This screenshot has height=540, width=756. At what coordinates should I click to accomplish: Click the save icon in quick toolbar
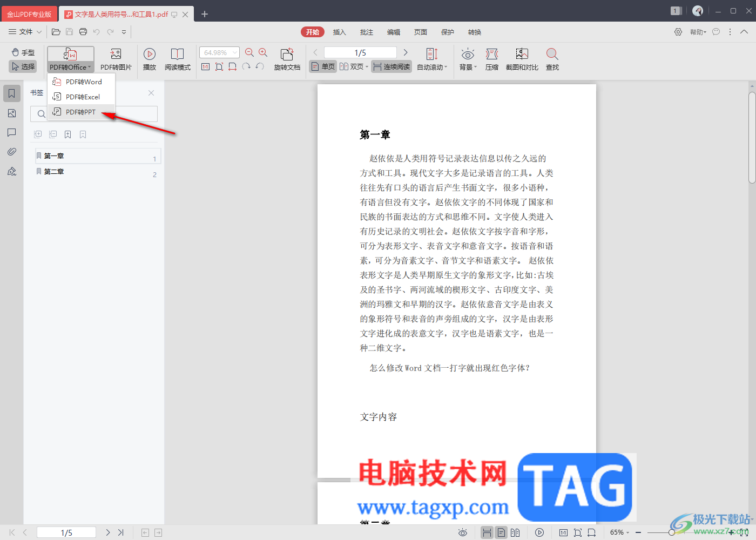(x=69, y=32)
